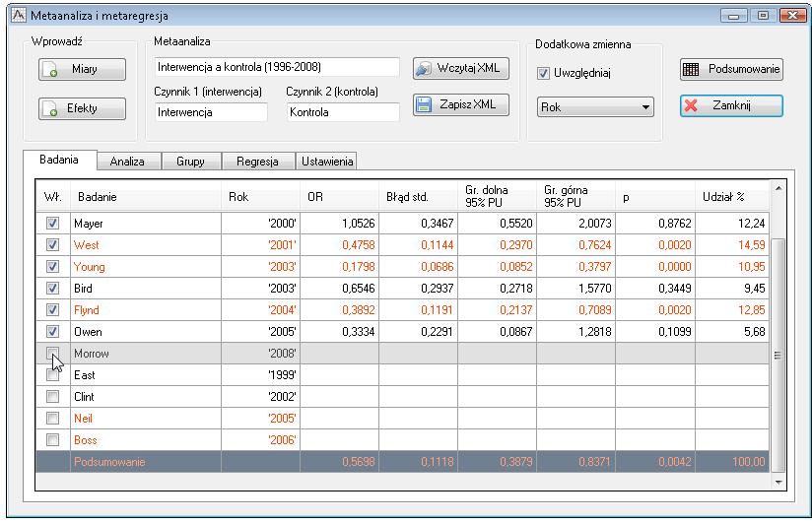Click the Zapisz XML floppy disk icon

tap(424, 104)
